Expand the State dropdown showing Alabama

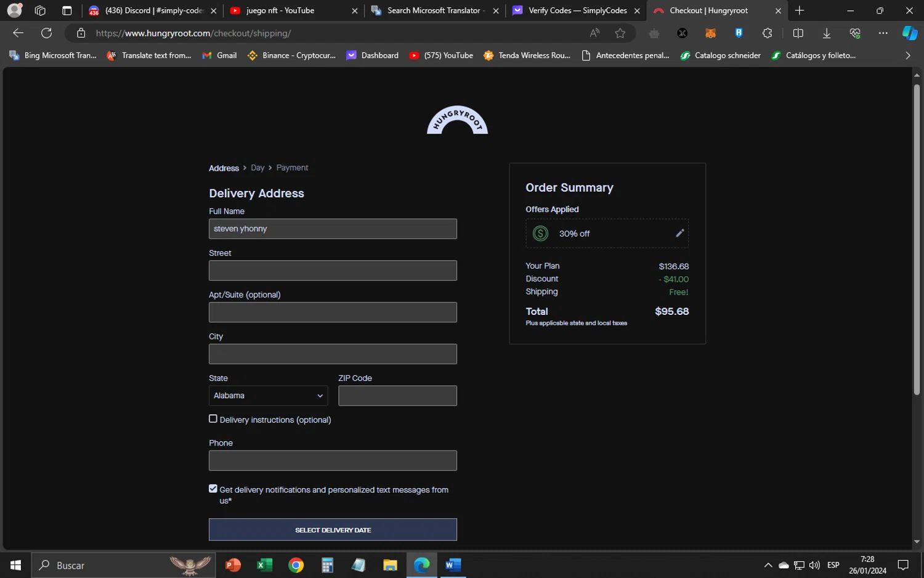[268, 396]
